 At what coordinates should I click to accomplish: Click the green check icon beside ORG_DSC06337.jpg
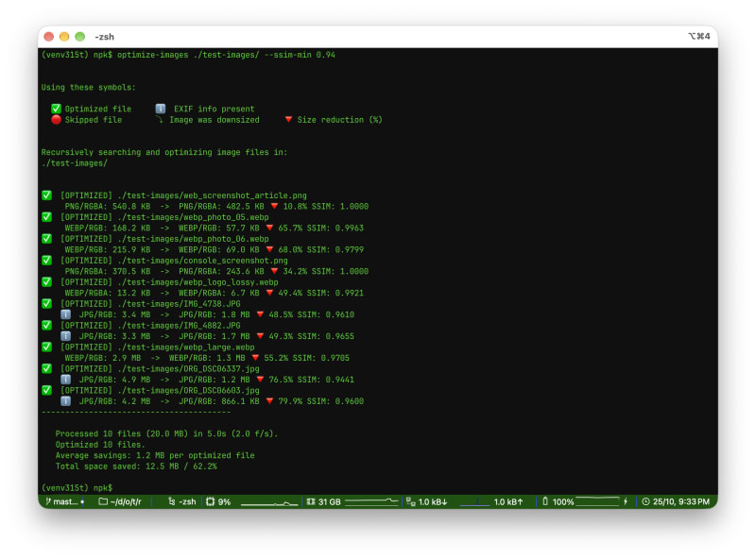click(46, 368)
